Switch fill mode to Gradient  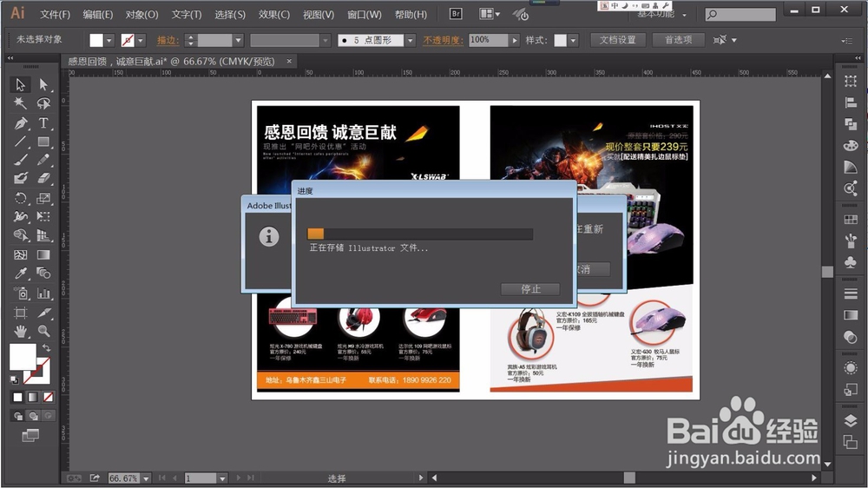[x=33, y=397]
